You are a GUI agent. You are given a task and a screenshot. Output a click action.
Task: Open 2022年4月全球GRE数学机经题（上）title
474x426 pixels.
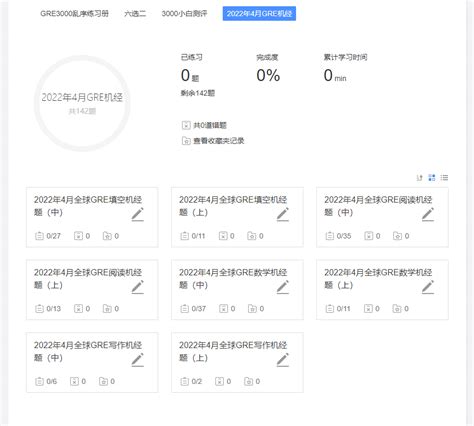pyautogui.click(x=378, y=279)
